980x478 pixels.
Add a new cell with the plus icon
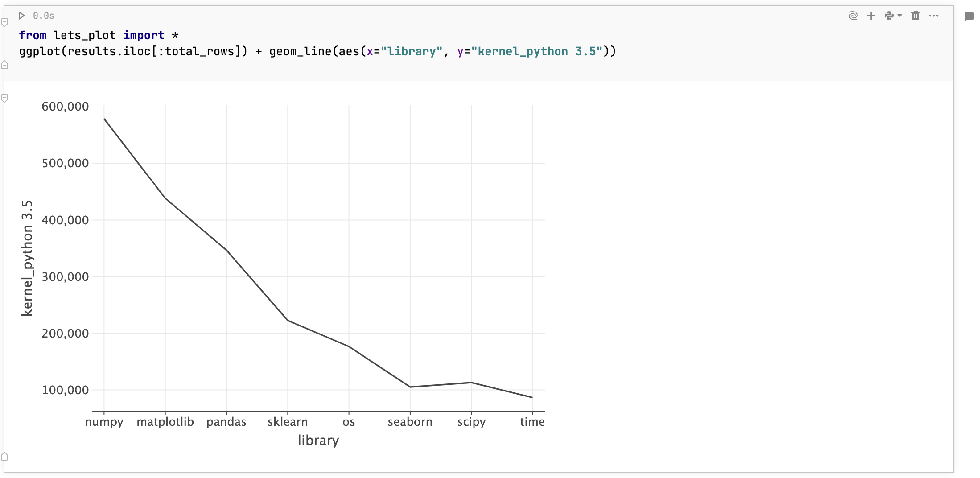pyautogui.click(x=871, y=16)
